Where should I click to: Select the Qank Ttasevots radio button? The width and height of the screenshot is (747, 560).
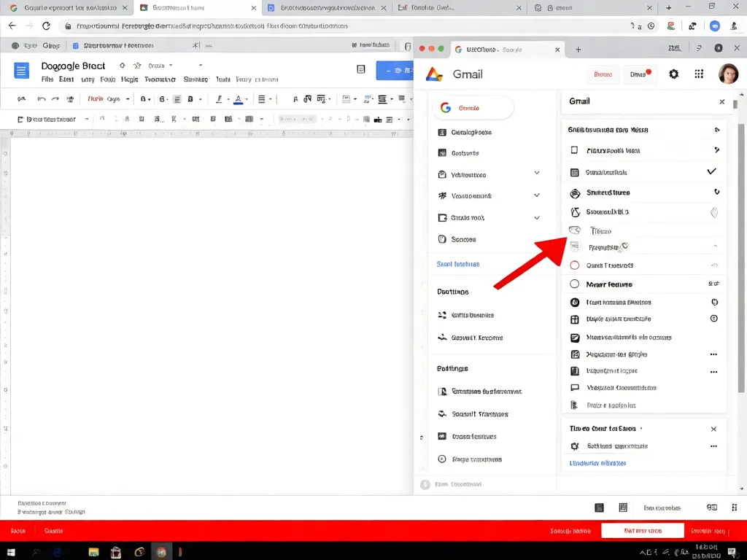click(575, 265)
